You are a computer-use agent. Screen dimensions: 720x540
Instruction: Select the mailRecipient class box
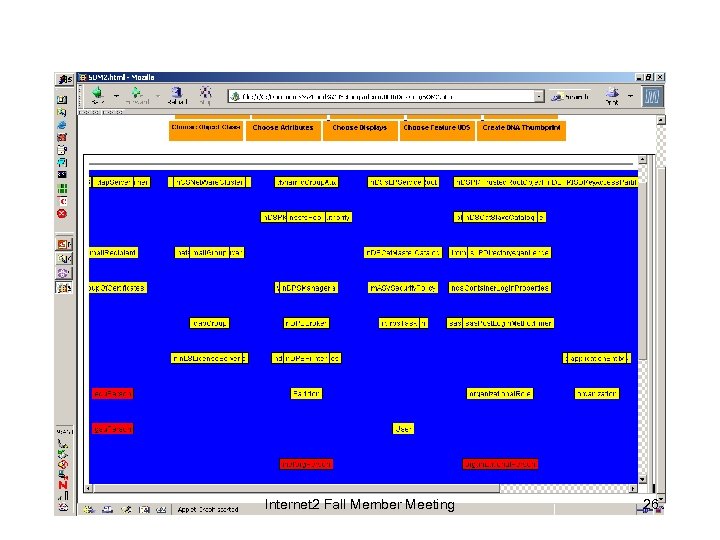pos(113,253)
